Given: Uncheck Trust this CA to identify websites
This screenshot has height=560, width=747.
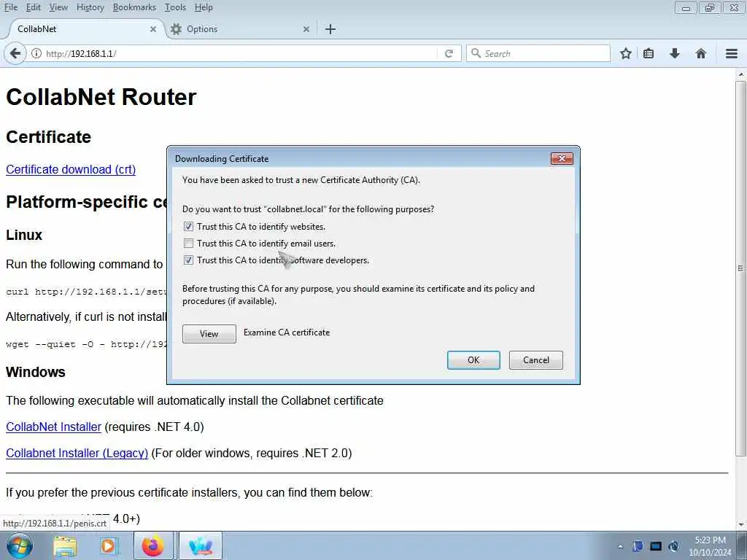Looking at the screenshot, I should pyautogui.click(x=189, y=227).
